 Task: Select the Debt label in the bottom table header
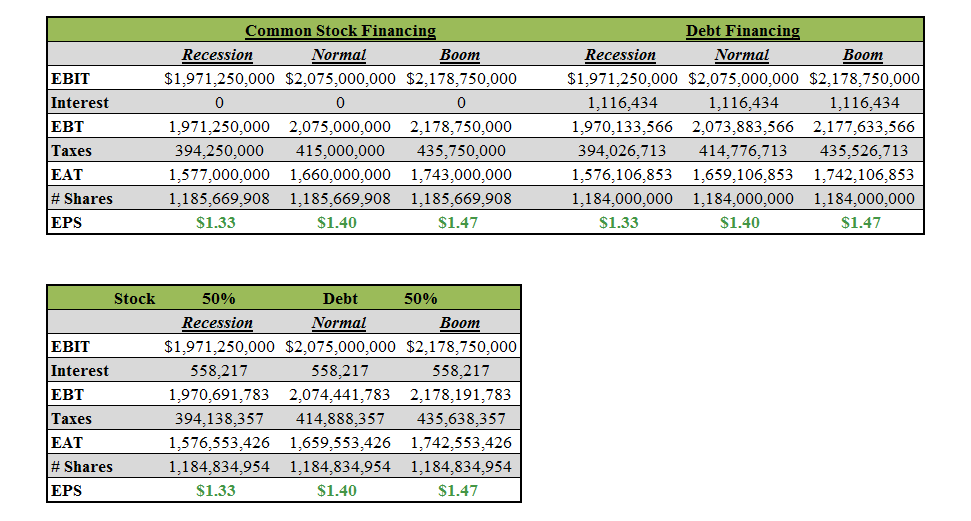pyautogui.click(x=340, y=298)
